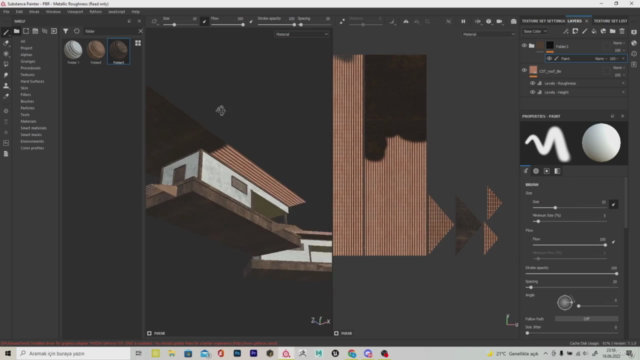
Task: Add effect with wand icon
Action: 566,31
